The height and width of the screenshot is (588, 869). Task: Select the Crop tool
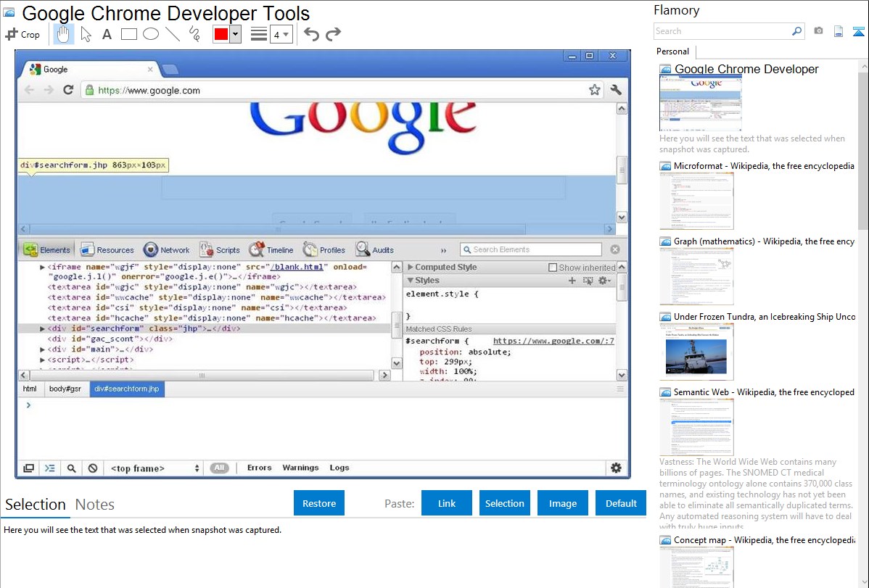pyautogui.click(x=22, y=34)
